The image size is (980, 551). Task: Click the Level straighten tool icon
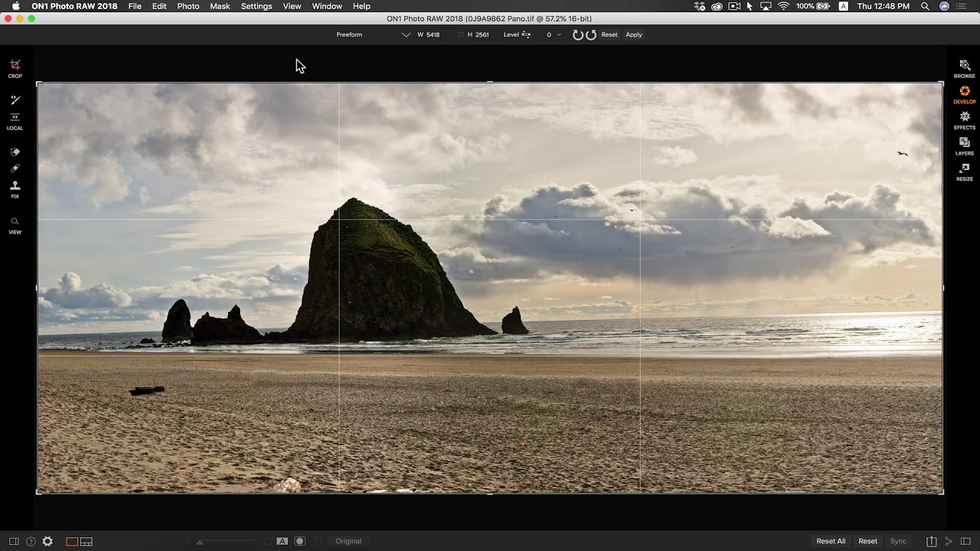[526, 35]
